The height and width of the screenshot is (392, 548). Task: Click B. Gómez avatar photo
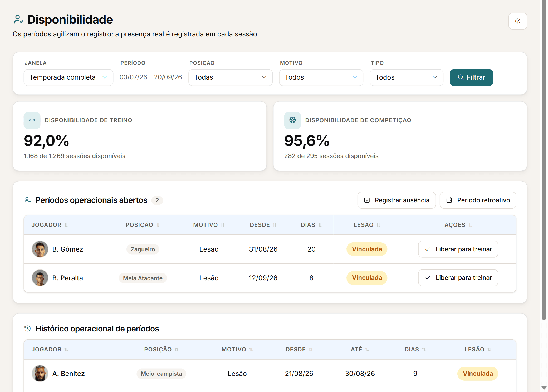point(40,249)
